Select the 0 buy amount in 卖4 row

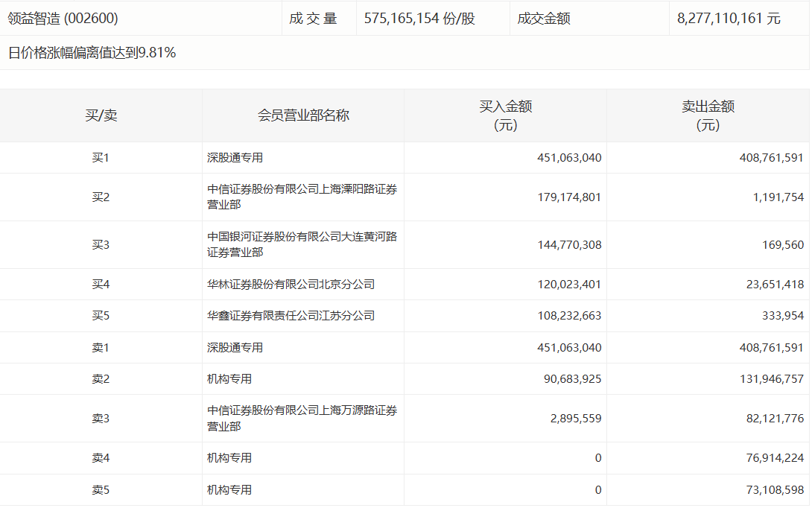point(598,458)
